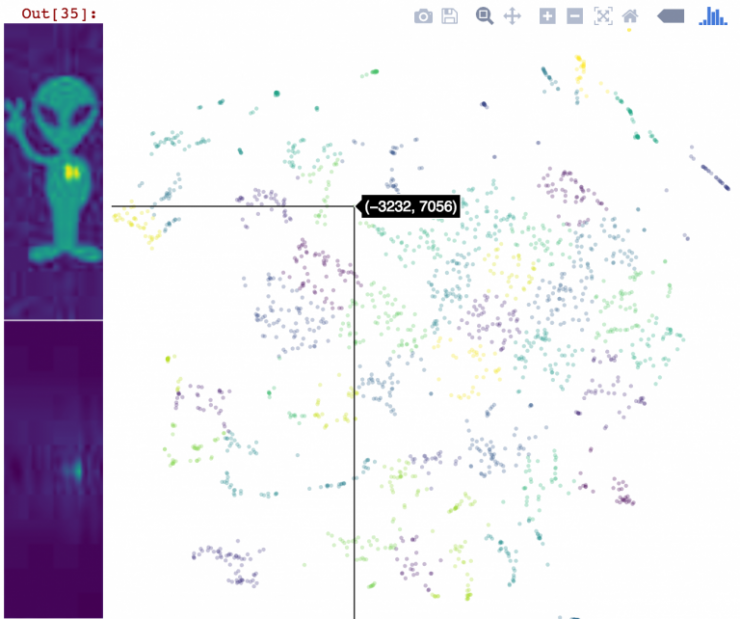Download plot as PNG camera icon
Screen dimensions: 740x619
click(423, 17)
